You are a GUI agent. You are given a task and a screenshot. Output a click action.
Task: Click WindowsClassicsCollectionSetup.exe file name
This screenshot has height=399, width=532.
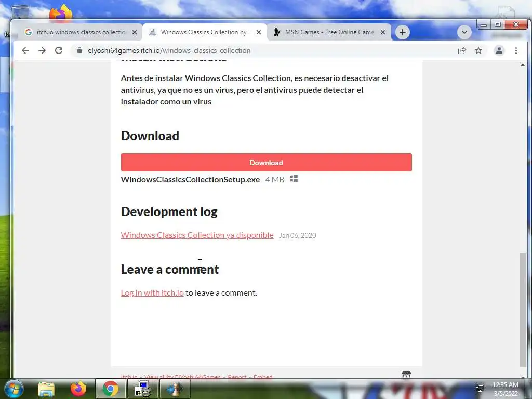point(190,179)
